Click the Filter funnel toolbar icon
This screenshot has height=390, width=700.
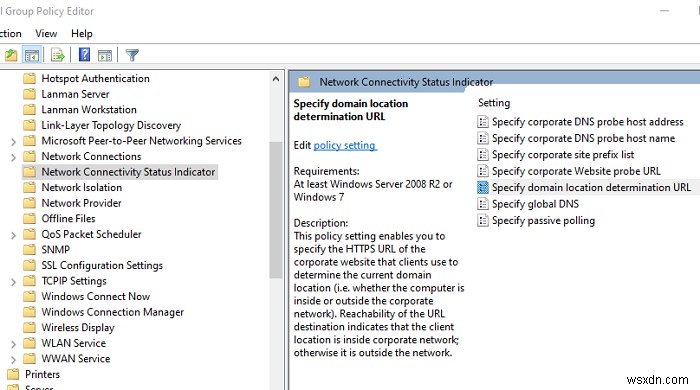tap(132, 55)
